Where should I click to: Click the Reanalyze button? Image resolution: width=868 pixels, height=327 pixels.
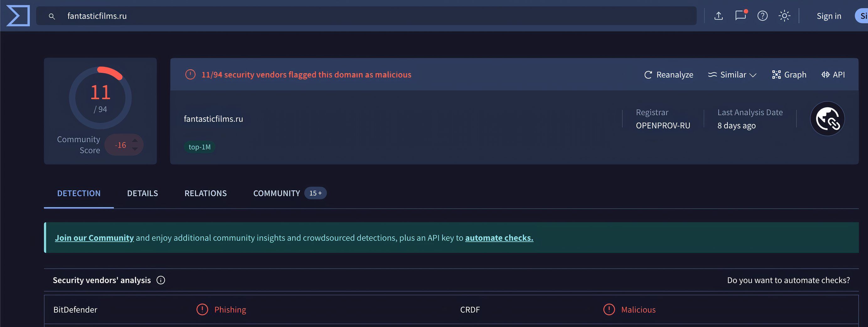coord(668,74)
